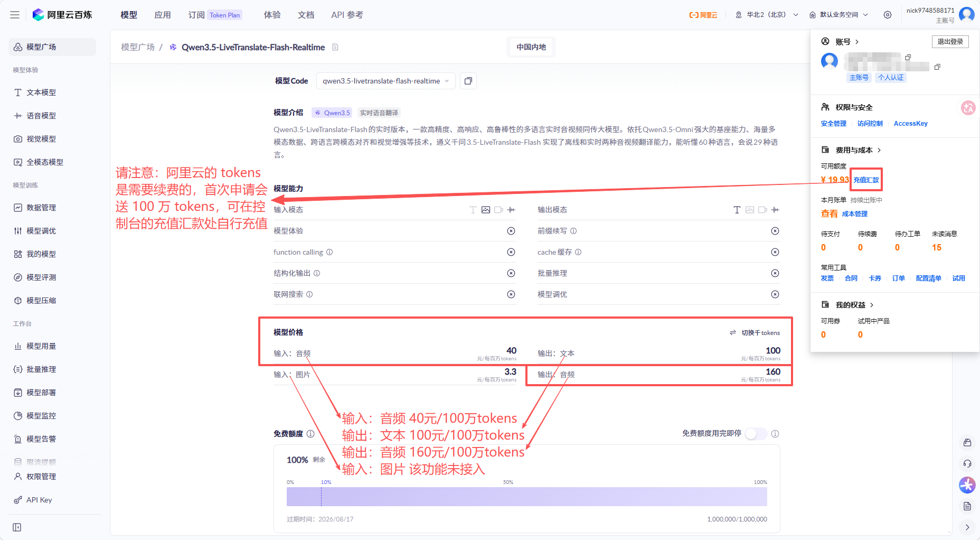Click the info icon beside function calling
This screenshot has width=980, height=540.
coord(329,252)
